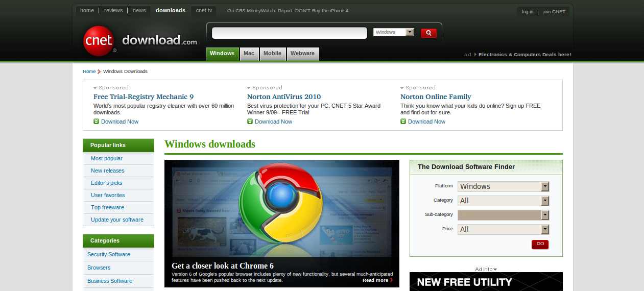Screen dimensions: 644x291
Task: Open the Category dropdown set to All
Action: click(503, 201)
